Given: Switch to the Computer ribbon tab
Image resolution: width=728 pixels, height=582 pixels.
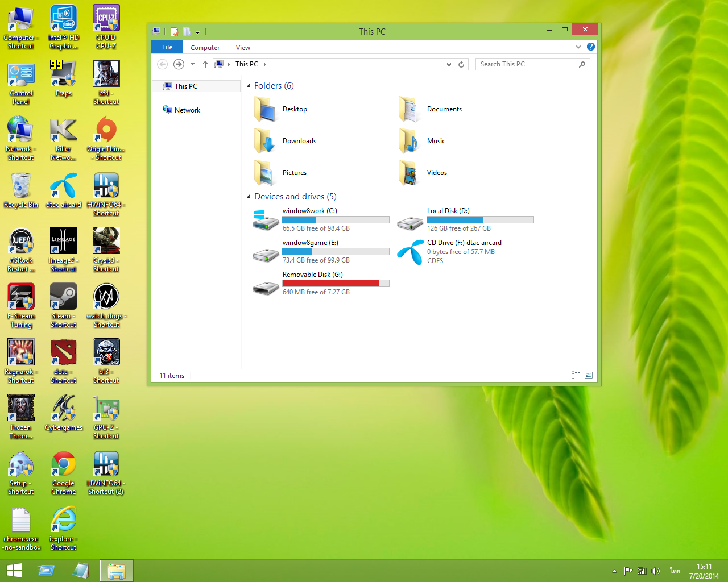Looking at the screenshot, I should click(205, 48).
